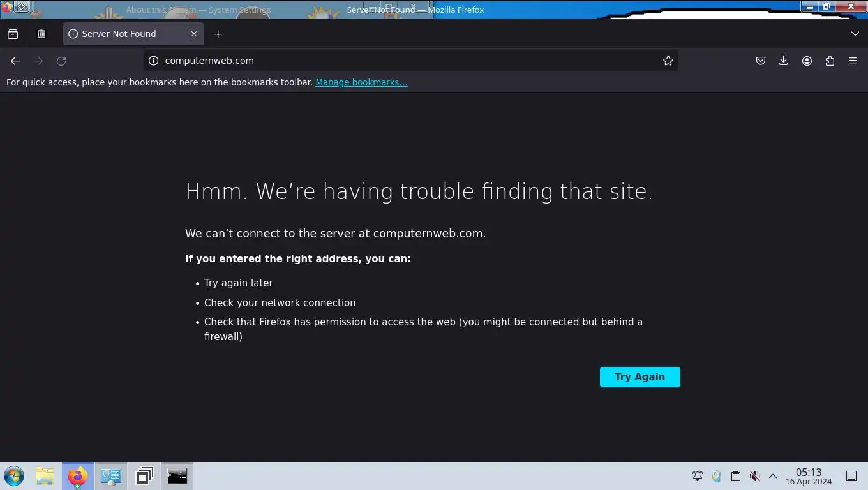Launch the file manager from taskbar

[45, 476]
